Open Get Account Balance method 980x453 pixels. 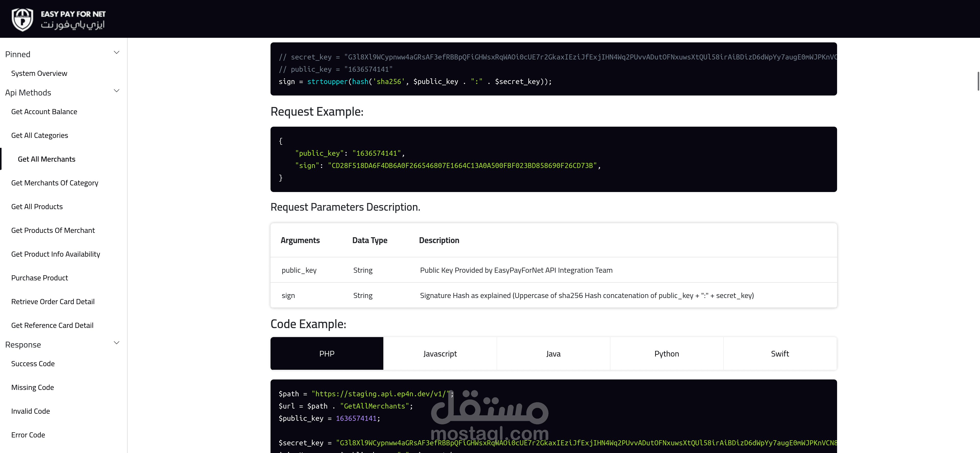(44, 112)
